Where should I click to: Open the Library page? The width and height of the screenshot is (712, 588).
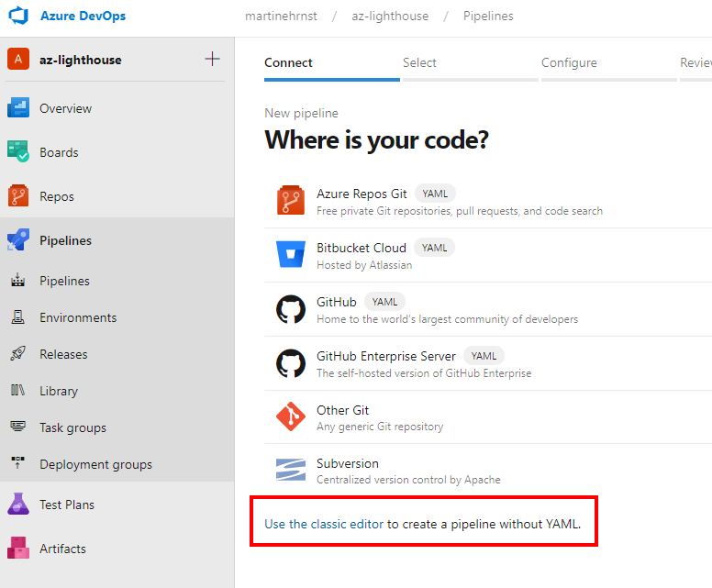coord(59,391)
